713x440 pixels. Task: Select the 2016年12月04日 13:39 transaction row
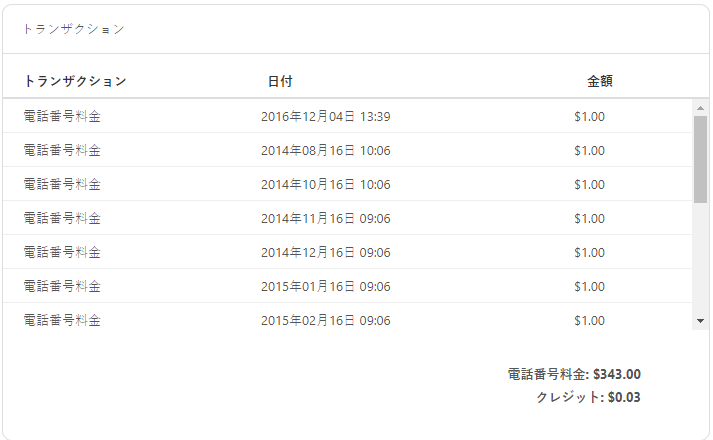click(325, 117)
